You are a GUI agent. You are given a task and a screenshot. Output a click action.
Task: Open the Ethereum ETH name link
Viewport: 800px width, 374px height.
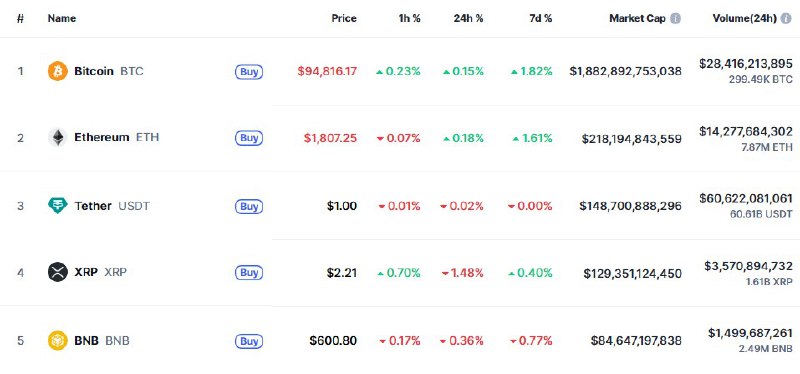coord(116,137)
